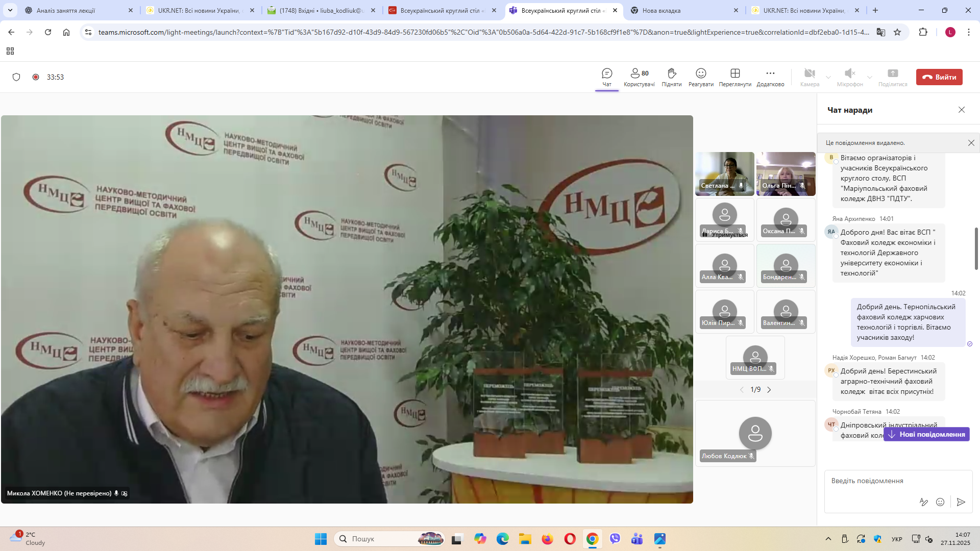Open text formatting options in chat compose
The image size is (980, 551).
point(923,502)
